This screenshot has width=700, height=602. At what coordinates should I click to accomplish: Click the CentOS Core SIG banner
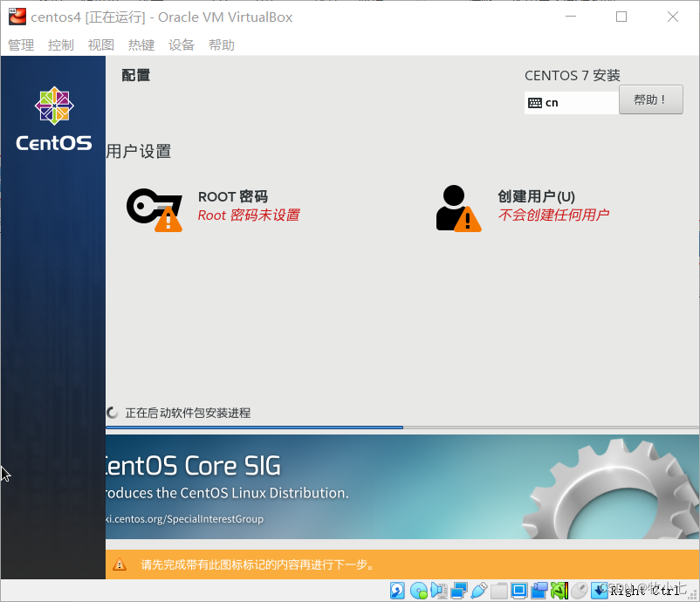402,487
